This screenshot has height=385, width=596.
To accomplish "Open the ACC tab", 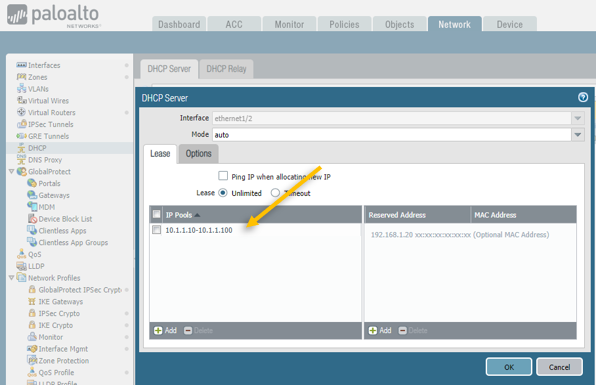I will (x=234, y=24).
